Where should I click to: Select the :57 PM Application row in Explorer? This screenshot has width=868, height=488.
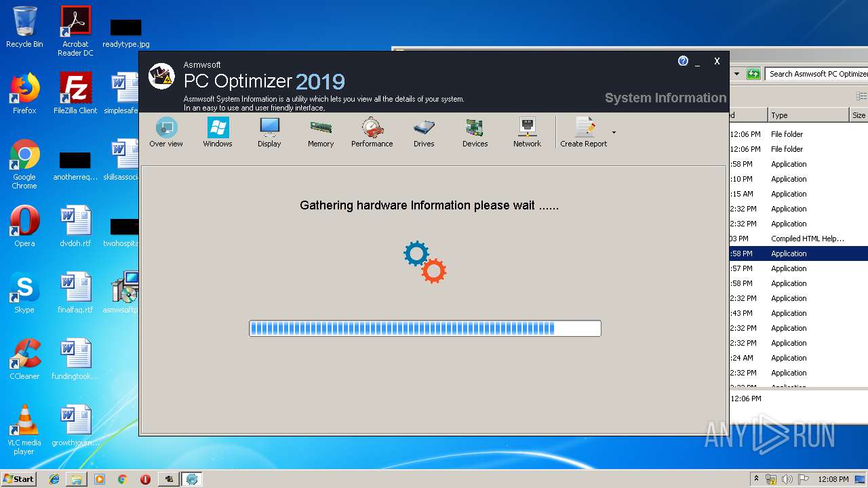[x=799, y=268]
